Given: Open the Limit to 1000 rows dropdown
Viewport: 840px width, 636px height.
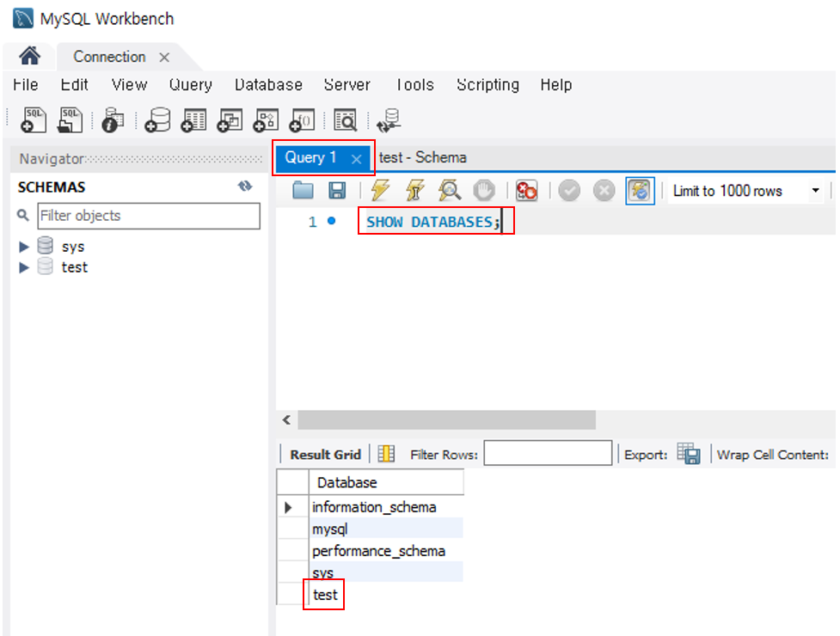Looking at the screenshot, I should click(815, 191).
